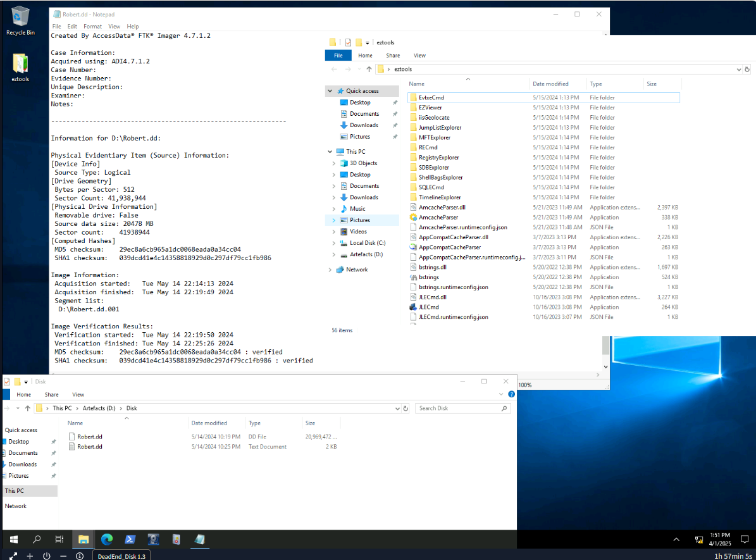Click inside the Search Disk field
Screen dimensions: 756x560
coord(462,408)
